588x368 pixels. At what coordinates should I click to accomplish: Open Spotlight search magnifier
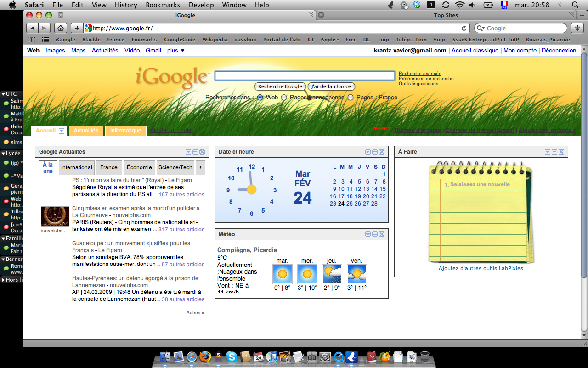(x=575, y=5)
